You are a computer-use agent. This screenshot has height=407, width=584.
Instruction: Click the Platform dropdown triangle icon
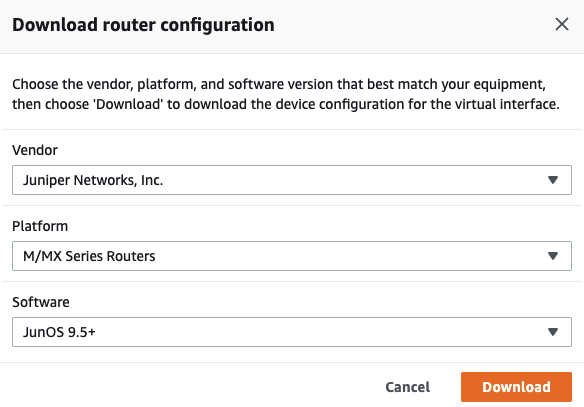(553, 256)
